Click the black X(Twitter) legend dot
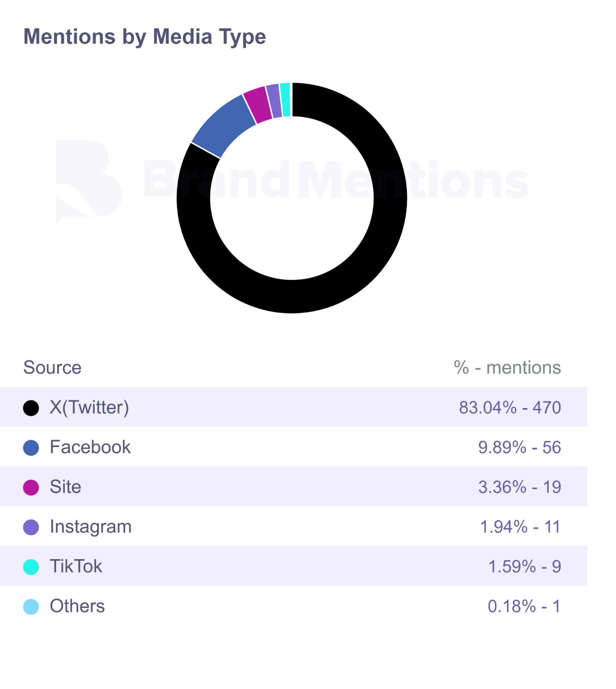 (x=31, y=408)
